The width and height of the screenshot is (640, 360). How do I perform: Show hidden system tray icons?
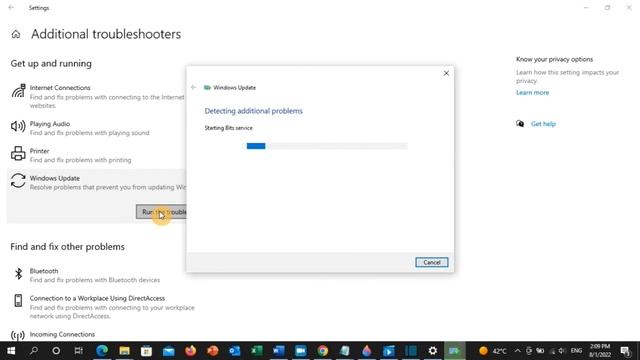518,351
